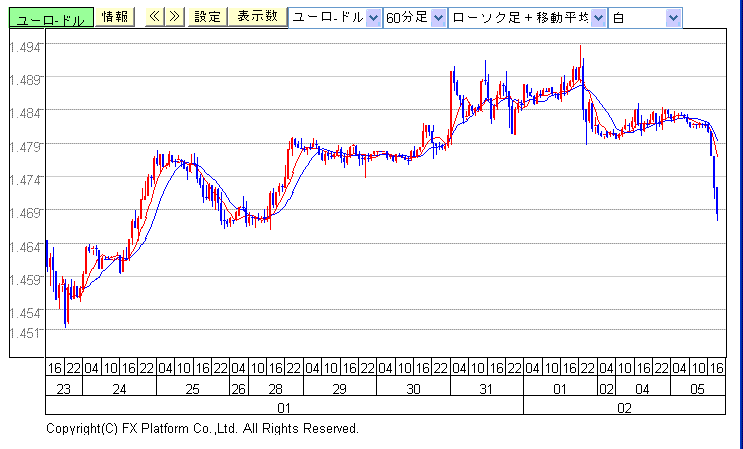743x449 pixels.
Task: Open the 情報 info button
Action: click(116, 17)
